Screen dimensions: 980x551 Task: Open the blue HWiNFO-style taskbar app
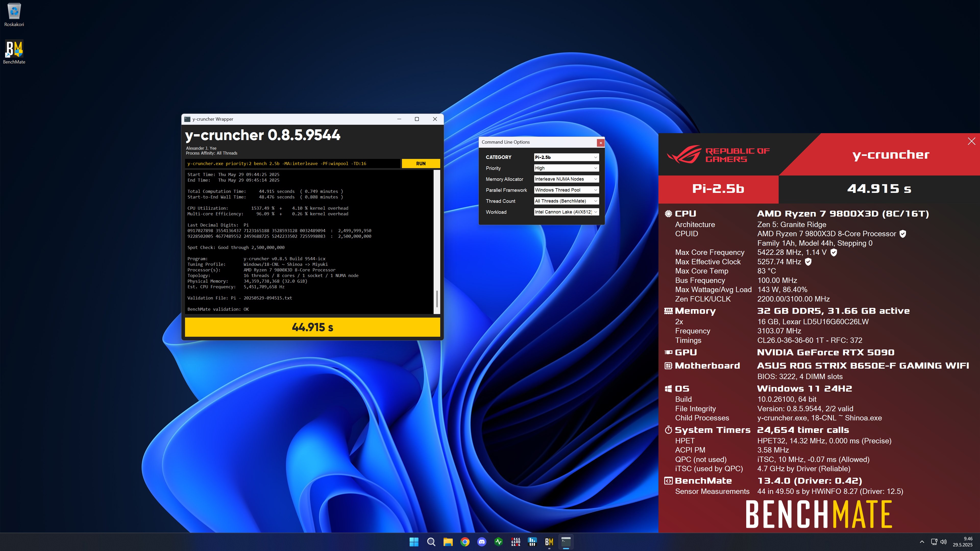tap(532, 542)
